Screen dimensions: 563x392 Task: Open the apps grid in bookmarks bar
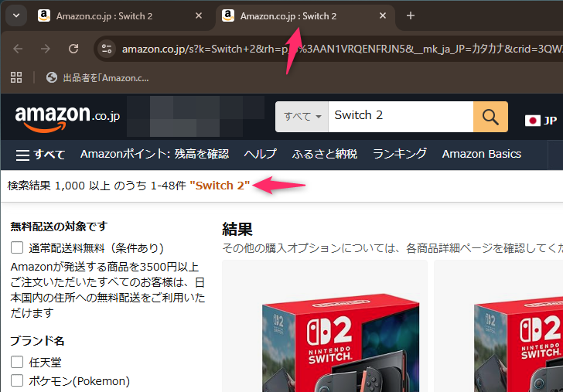click(x=16, y=77)
